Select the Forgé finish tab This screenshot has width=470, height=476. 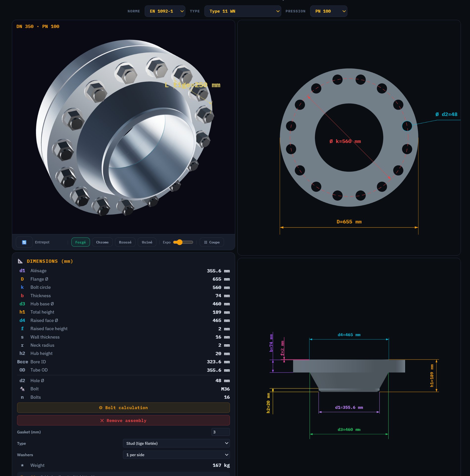tap(81, 242)
